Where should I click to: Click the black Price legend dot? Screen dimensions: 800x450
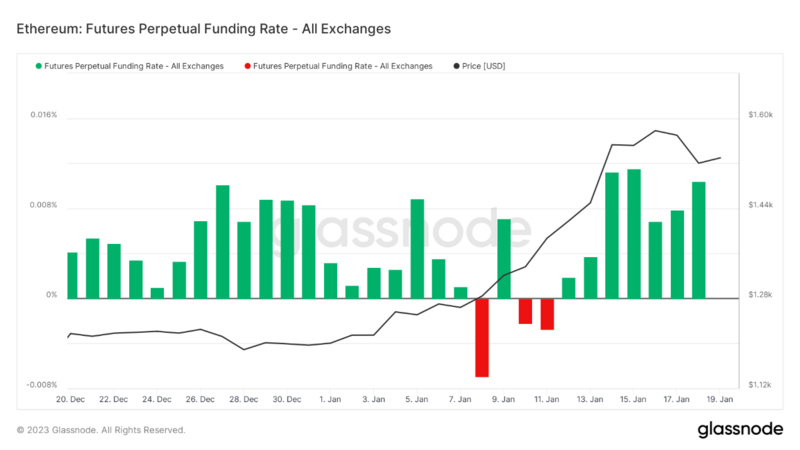tap(456, 66)
